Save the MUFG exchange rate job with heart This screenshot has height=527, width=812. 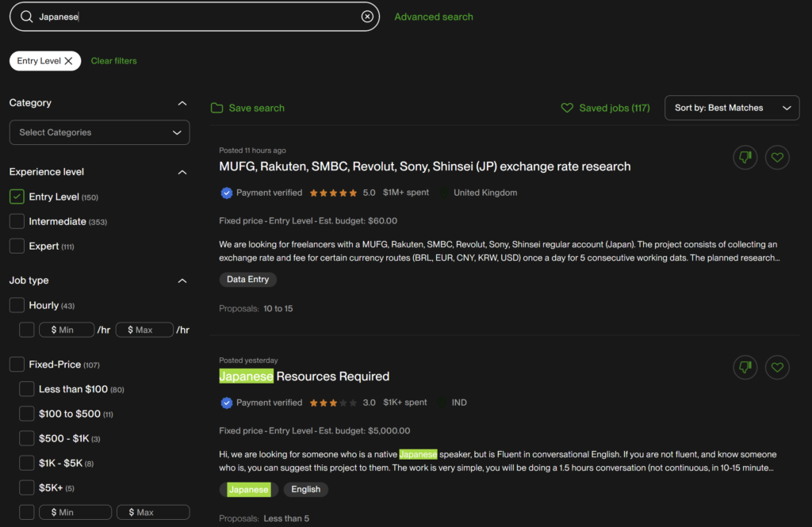777,158
